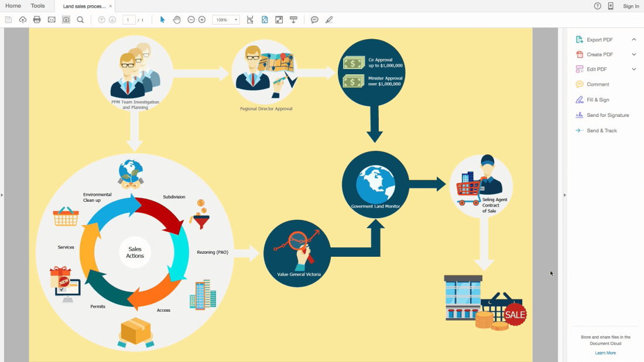The image size is (644, 362).
Task: Click the cloud upload icon
Action: coord(23,20)
